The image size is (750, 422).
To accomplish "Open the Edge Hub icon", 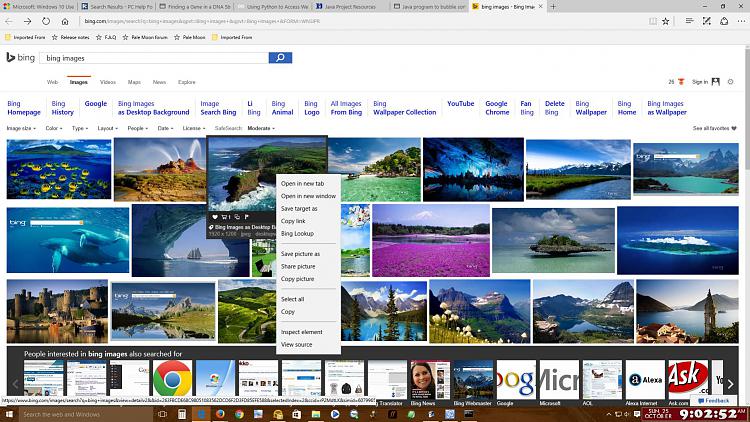I will [689, 21].
